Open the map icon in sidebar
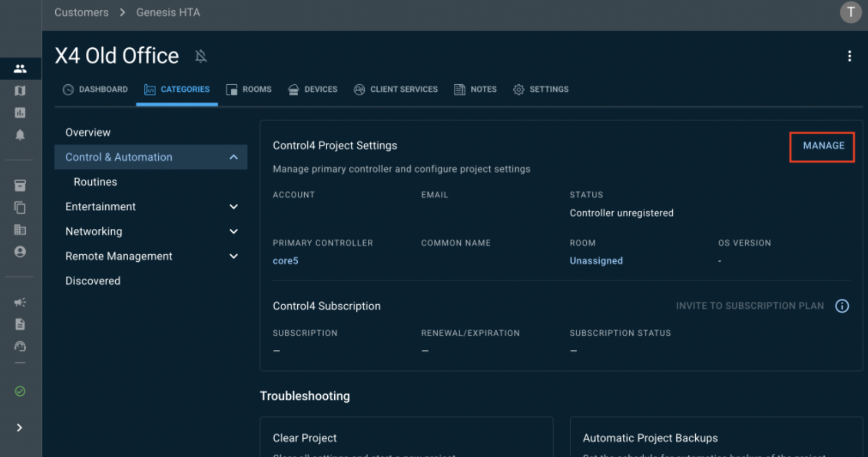868x457 pixels. coord(20,91)
